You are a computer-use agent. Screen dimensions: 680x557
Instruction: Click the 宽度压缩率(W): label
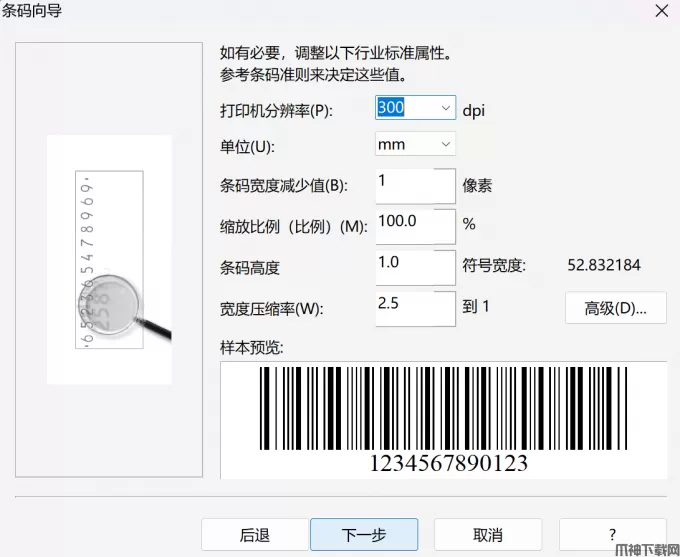coord(271,309)
